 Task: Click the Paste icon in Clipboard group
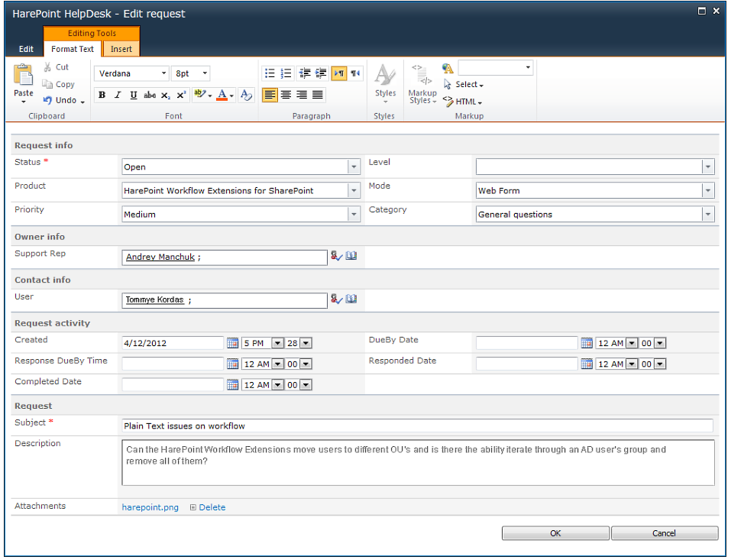click(23, 76)
